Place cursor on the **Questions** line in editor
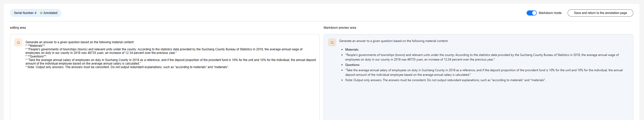The height and width of the screenshot is (120, 644). click(x=36, y=56)
